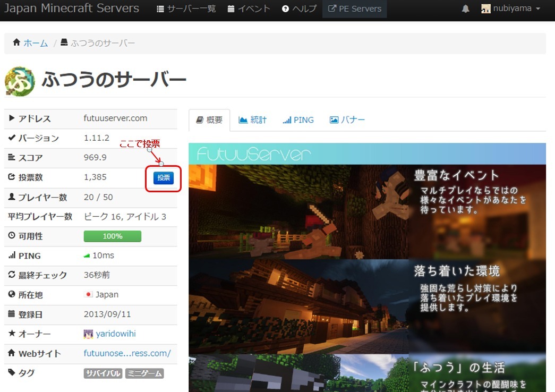Viewport: 555px width, 392px height.
Task: Click the Japan flag icon
Action: 89,295
